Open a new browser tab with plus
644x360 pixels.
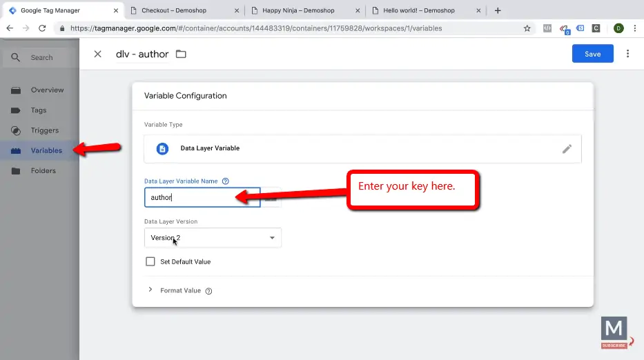(x=498, y=10)
